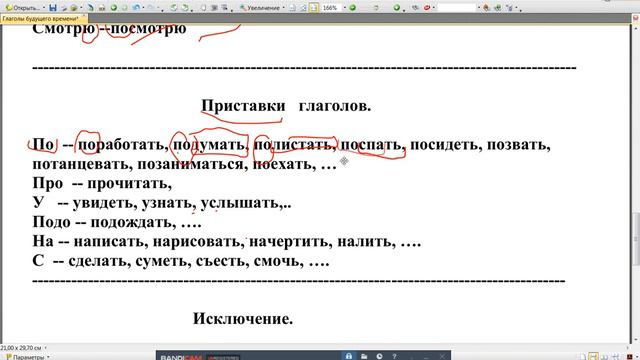Click the Bandicam lock icon

pyautogui.click(x=349, y=356)
